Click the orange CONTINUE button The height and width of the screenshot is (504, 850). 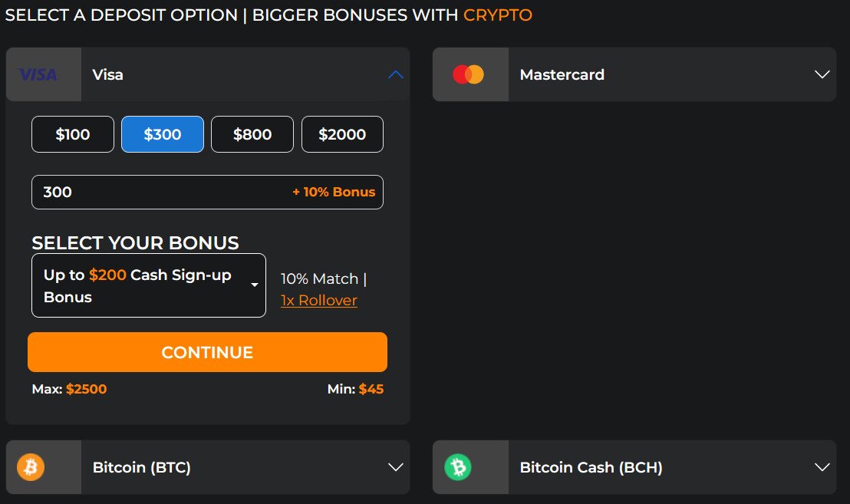coord(207,352)
